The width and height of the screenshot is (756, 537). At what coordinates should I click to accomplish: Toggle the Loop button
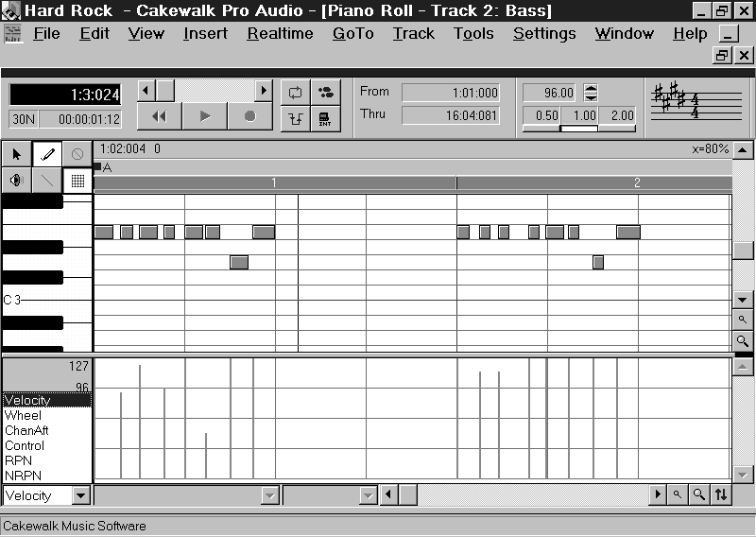click(295, 92)
